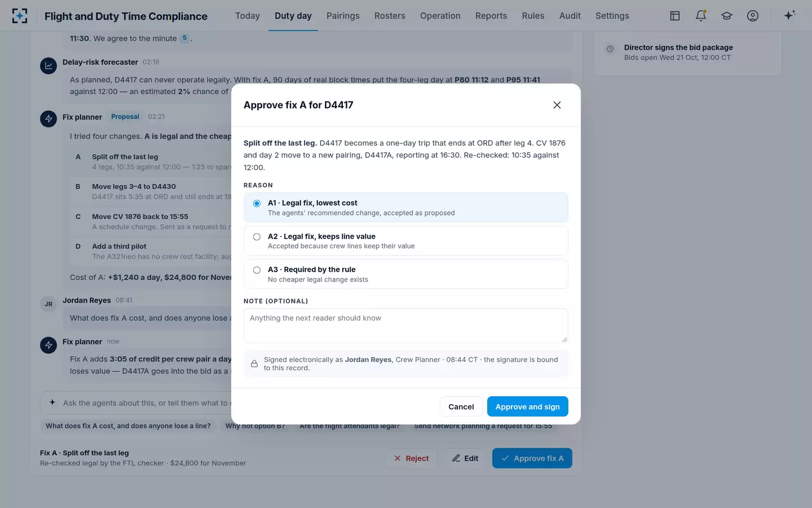
Task: Select option C 'Move CV 1876 back to 15:55'
Action: [151, 221]
